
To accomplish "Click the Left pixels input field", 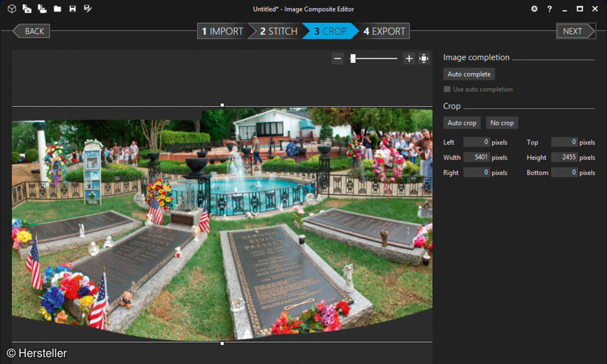I will point(476,142).
